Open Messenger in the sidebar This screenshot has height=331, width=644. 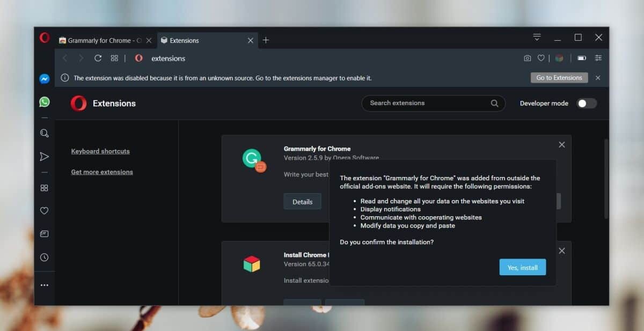45,78
